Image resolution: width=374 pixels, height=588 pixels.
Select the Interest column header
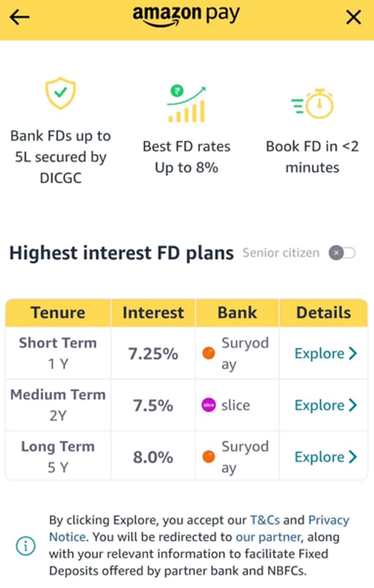click(x=153, y=313)
